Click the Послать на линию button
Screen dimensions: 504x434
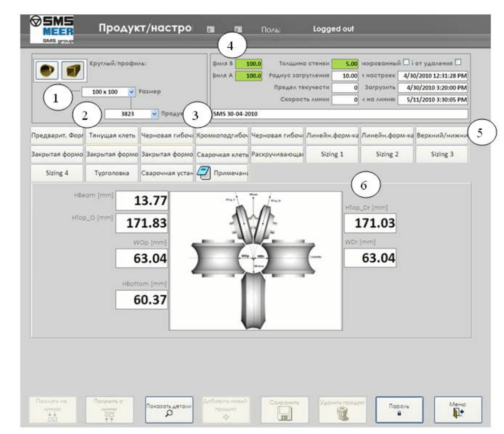(x=53, y=409)
